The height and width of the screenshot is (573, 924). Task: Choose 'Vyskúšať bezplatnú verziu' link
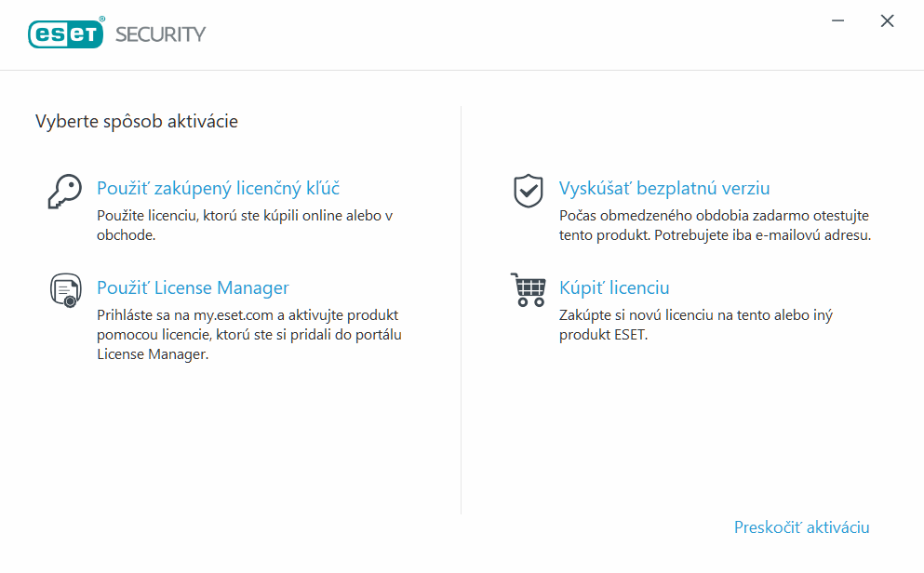[664, 189]
